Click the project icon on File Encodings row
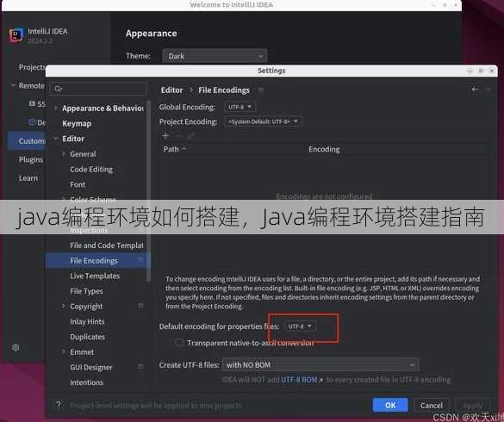Viewport: 504px width, 422px height. click(x=140, y=260)
